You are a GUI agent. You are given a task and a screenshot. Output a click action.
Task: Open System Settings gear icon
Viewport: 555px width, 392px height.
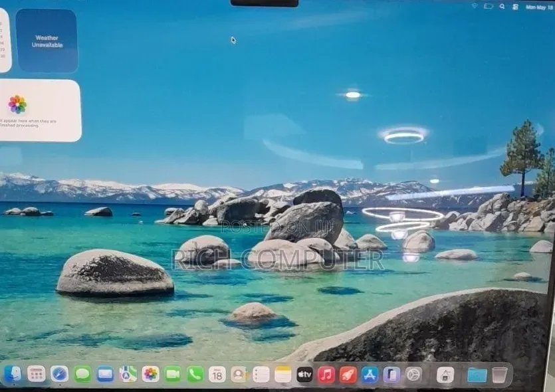coord(413,375)
